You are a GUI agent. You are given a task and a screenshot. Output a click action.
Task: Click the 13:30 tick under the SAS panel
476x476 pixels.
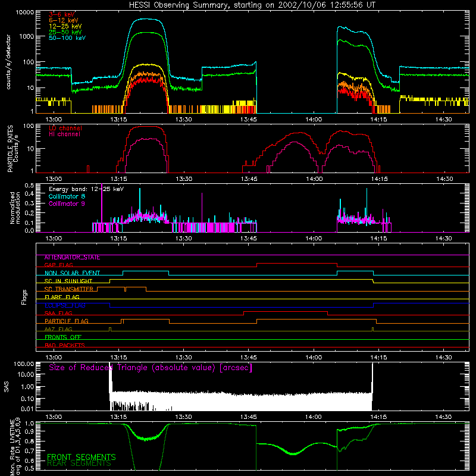point(183,417)
